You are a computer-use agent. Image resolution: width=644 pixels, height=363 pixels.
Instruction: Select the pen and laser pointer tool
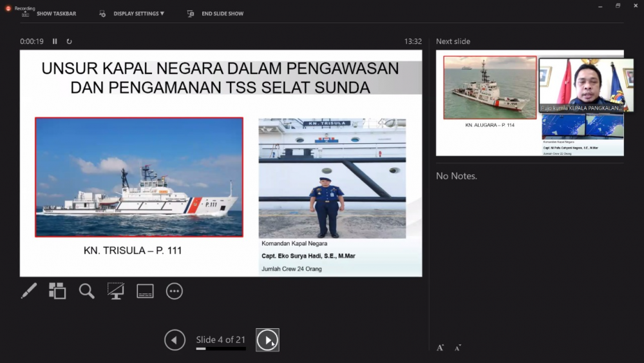pos(29,291)
